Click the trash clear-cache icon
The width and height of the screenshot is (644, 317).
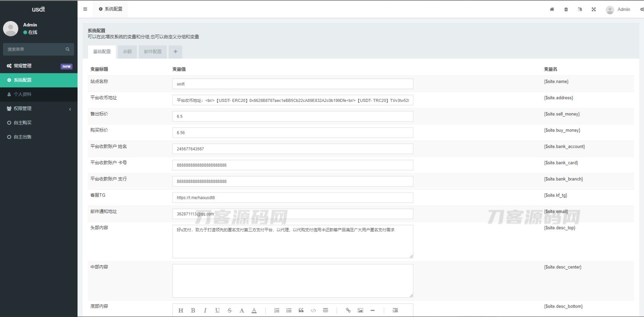566,9
